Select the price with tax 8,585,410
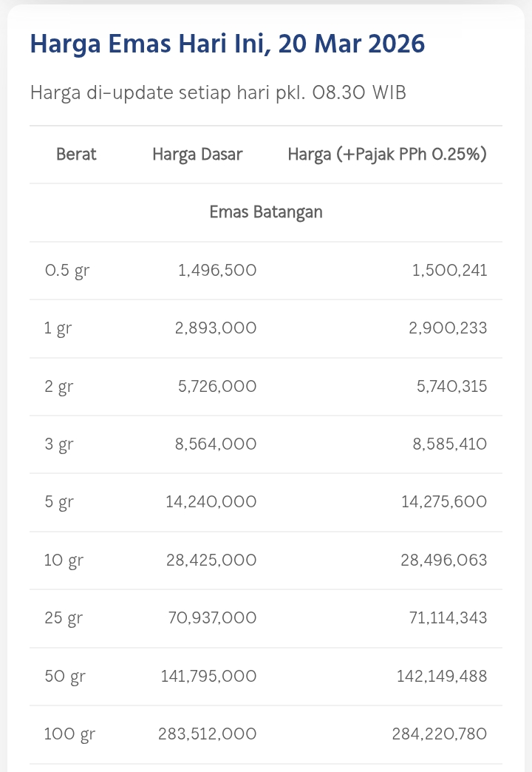The height and width of the screenshot is (772, 532). (448, 444)
